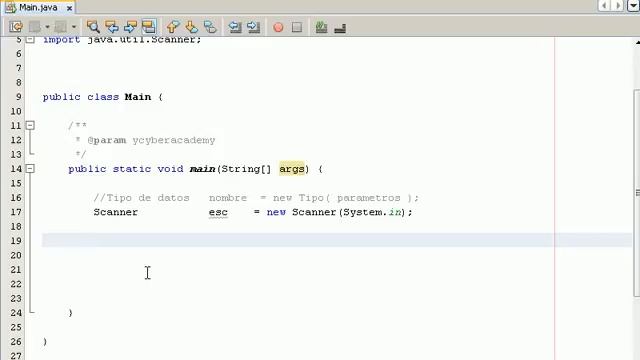Click the grayed Back navigation icon
The height and width of the screenshot is (360, 640).
35,27
